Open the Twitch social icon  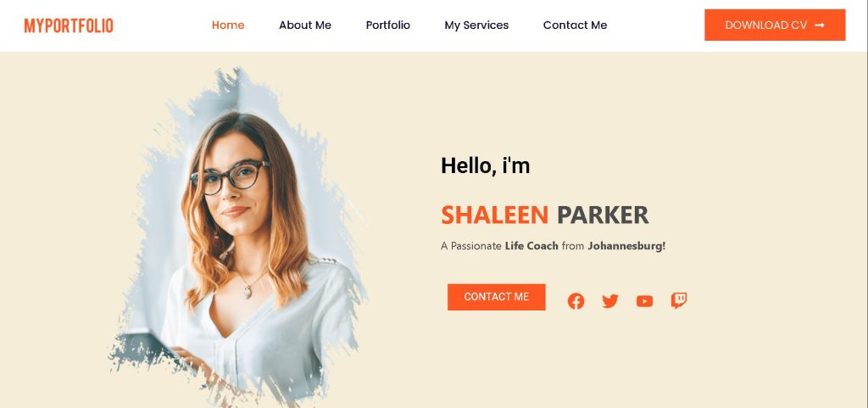(x=679, y=300)
